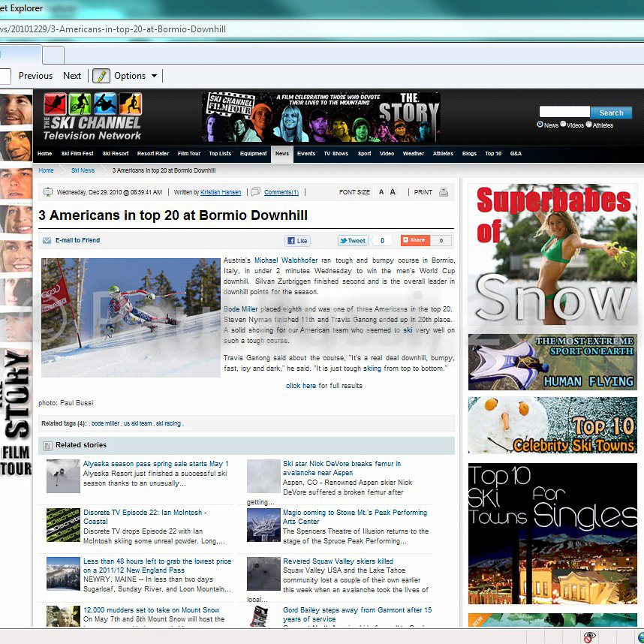Open the Home nav menu item
644x644 pixels.
tap(45, 154)
